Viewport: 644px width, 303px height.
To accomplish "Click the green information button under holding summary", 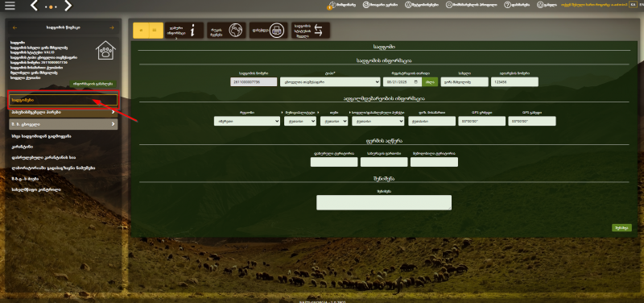I will coord(93,84).
